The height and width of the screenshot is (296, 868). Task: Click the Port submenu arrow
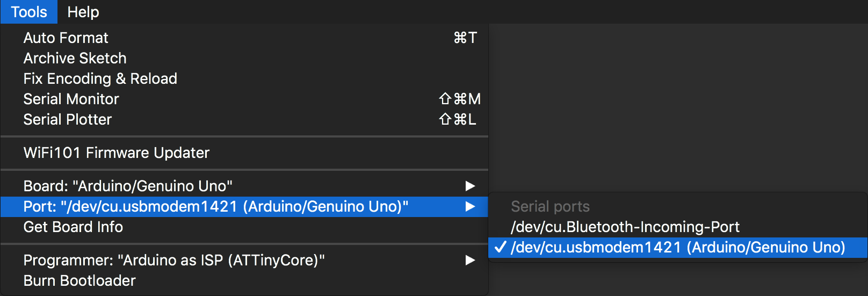470,206
